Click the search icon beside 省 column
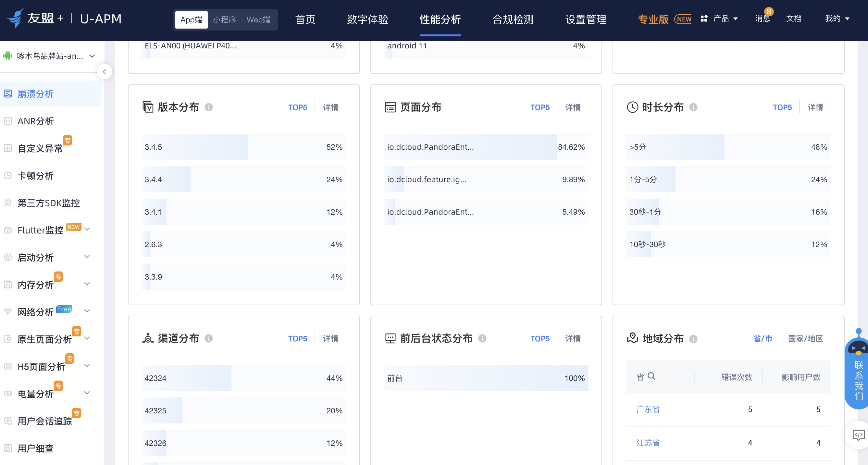The image size is (868, 465). [x=652, y=376]
